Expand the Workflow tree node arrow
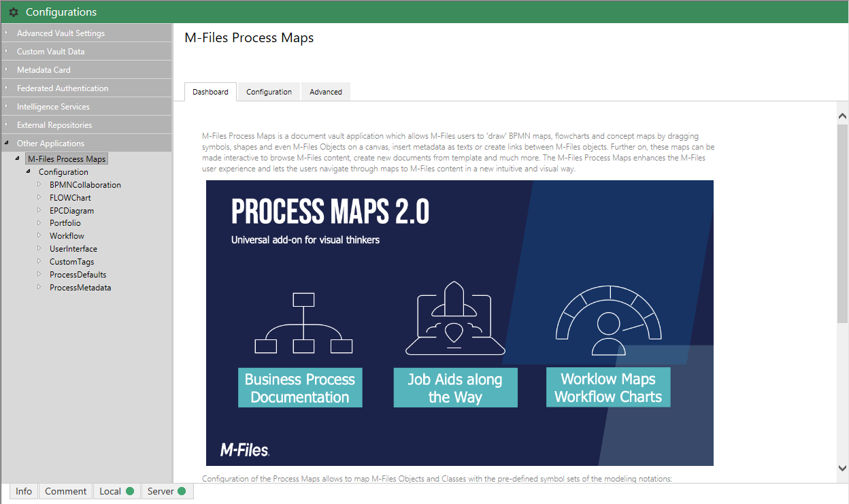This screenshot has height=504, width=849. point(39,235)
